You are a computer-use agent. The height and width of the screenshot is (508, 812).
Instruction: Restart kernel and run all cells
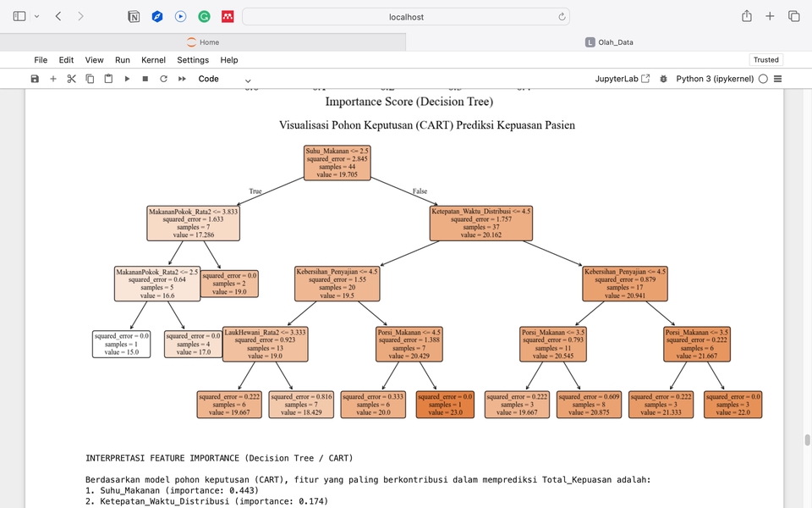[x=182, y=79]
